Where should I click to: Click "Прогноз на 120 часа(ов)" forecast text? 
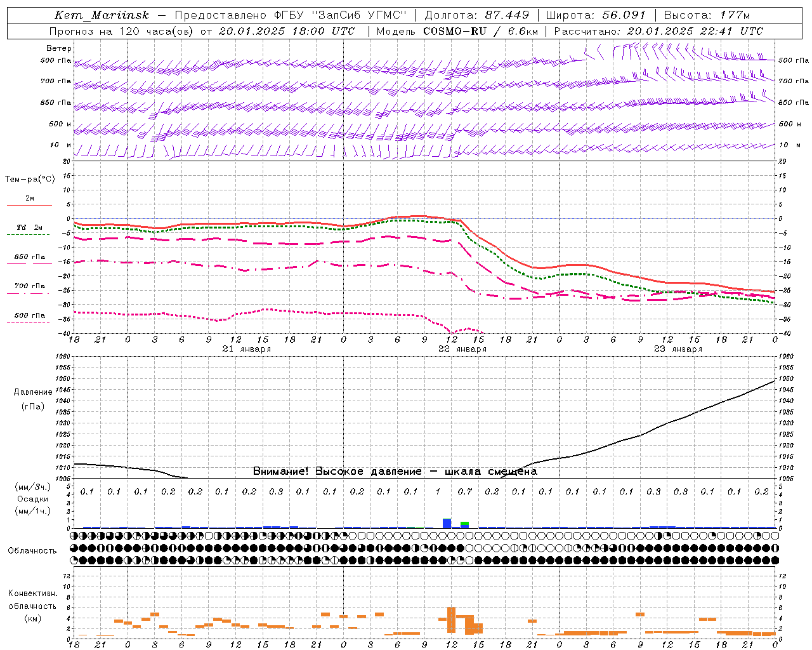tap(121, 31)
